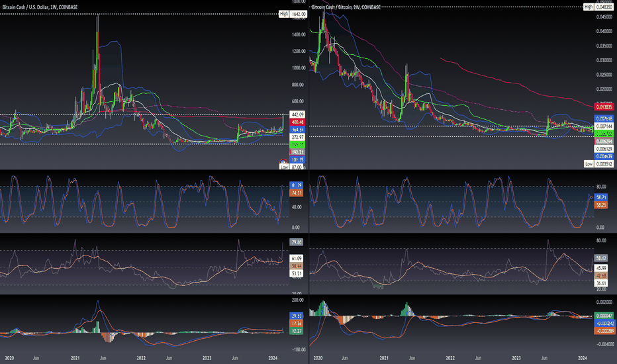Click the 600.00 price axis label
The width and height of the screenshot is (617, 364).
(298, 101)
